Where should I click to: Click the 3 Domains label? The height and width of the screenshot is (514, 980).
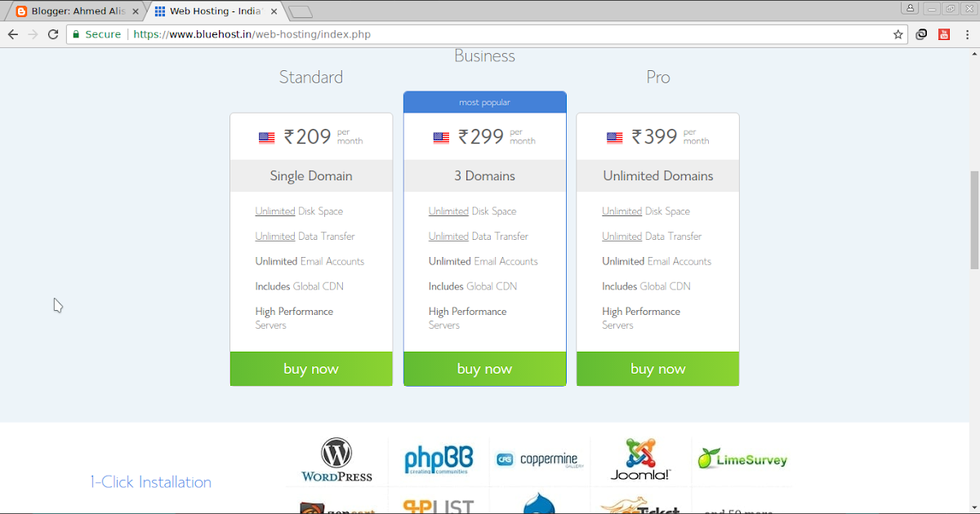click(x=485, y=176)
